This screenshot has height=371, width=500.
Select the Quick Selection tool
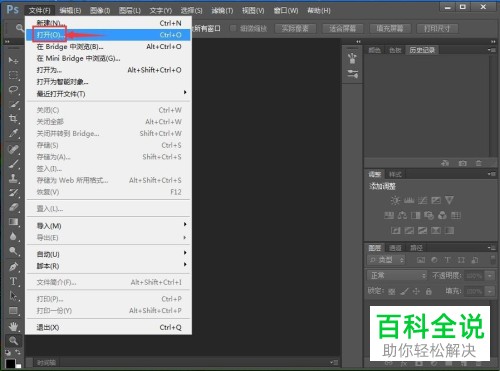point(13,104)
